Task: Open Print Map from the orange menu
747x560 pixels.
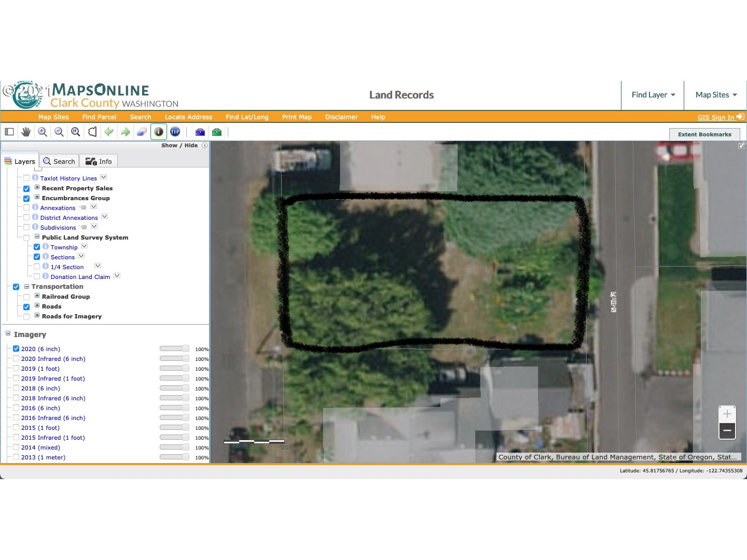Action: (x=297, y=117)
